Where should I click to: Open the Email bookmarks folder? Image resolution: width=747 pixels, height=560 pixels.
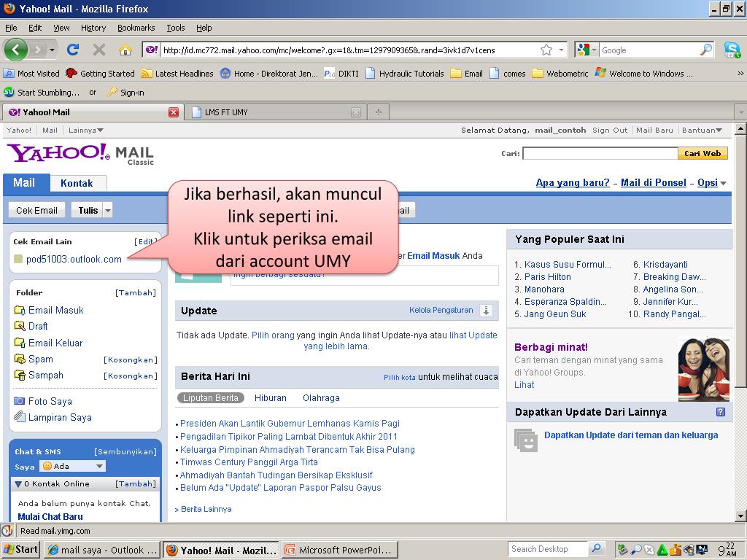pyautogui.click(x=467, y=74)
